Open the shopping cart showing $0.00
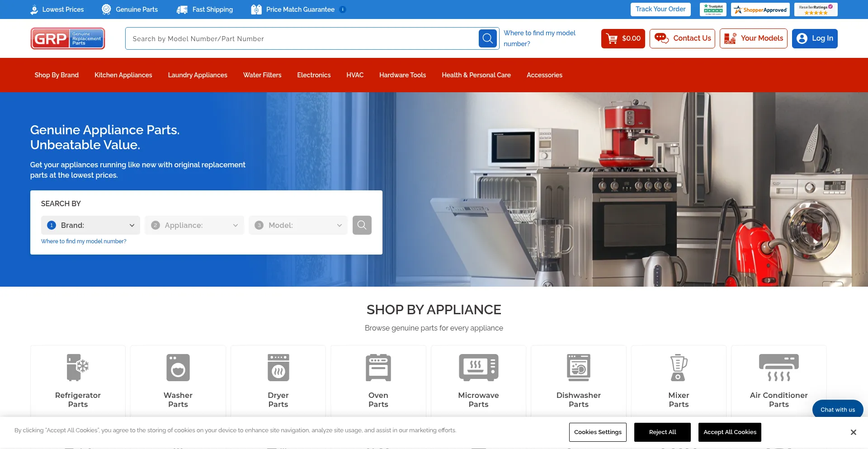 (623, 38)
